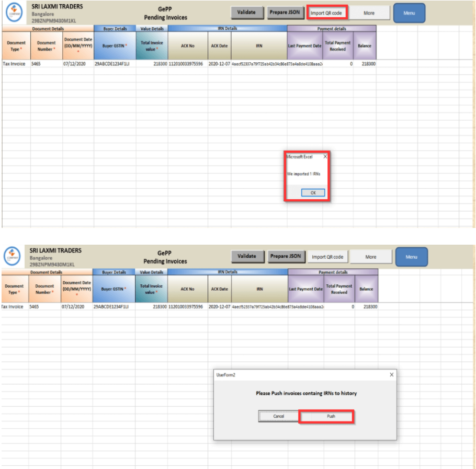
Task: Click Push in the UserForm2 dialog
Action: coord(326,416)
